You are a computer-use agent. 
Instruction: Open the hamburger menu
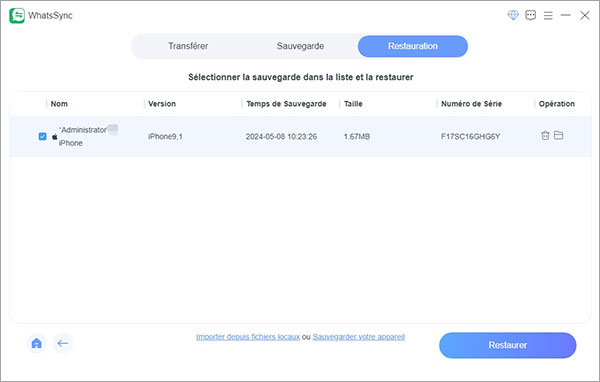(548, 15)
